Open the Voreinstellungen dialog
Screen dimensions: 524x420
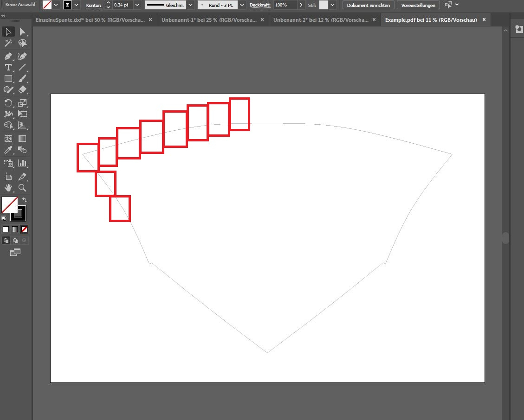point(418,5)
